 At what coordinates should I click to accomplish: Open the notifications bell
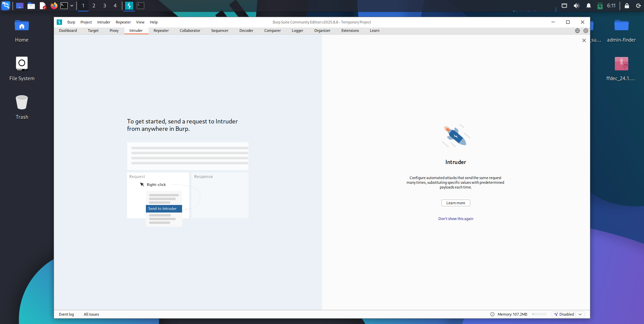coord(589,6)
